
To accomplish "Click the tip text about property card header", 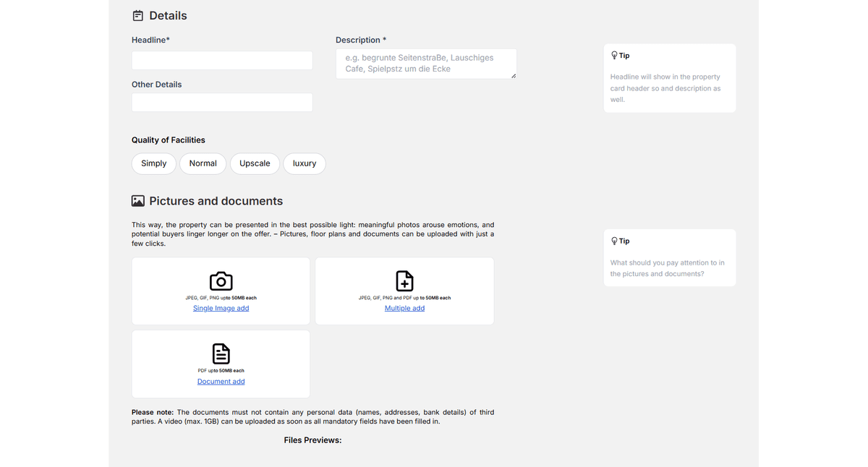I will (x=665, y=88).
